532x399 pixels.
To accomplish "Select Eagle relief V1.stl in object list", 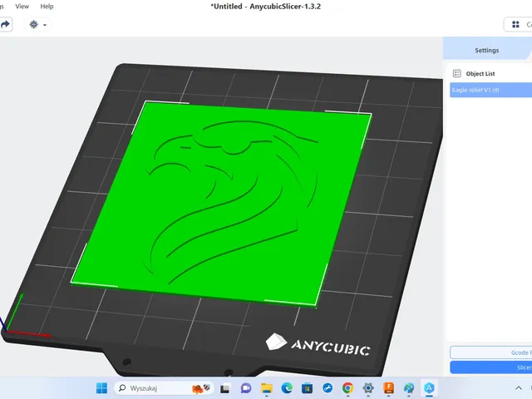I will tap(490, 90).
